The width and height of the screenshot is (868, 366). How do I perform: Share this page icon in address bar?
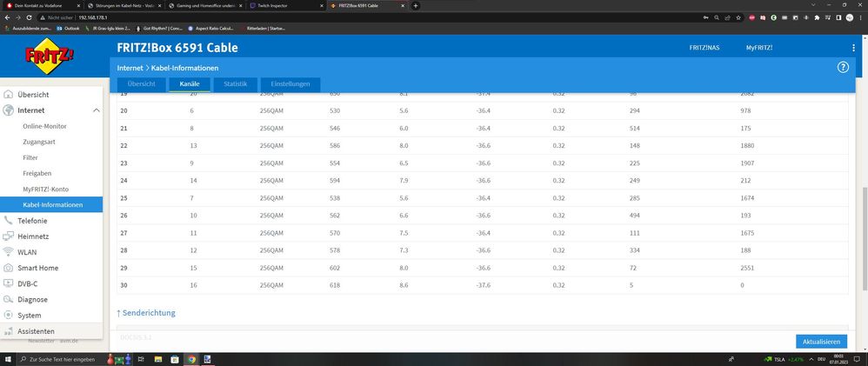coord(727,17)
